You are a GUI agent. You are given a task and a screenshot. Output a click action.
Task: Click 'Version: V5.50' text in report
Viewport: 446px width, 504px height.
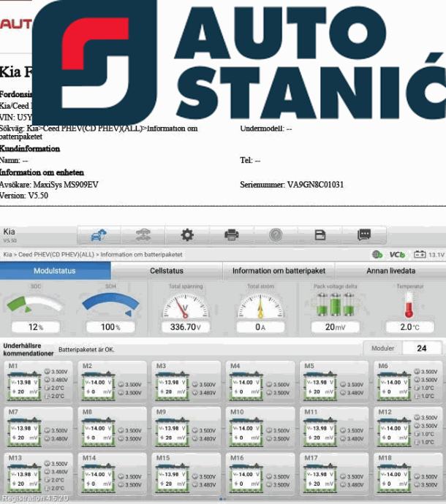coord(24,196)
